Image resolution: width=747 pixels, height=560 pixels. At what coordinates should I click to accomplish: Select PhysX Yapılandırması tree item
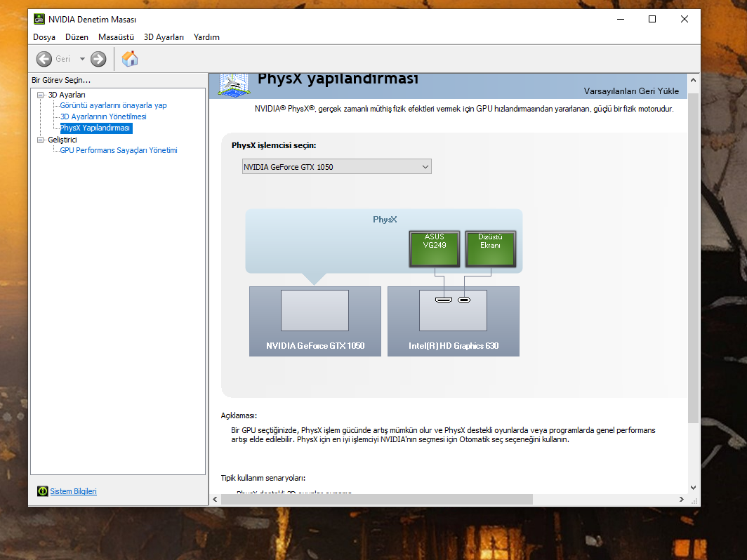(95, 128)
